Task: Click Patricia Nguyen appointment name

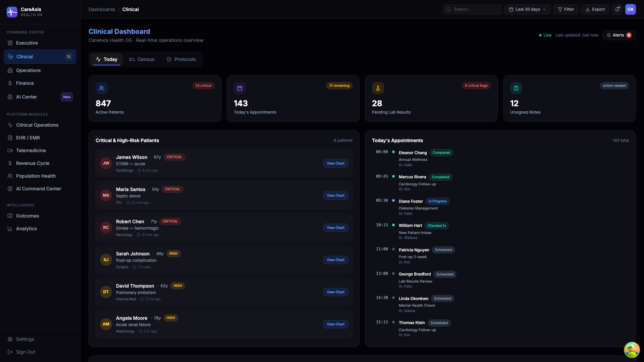Action: coord(414,250)
